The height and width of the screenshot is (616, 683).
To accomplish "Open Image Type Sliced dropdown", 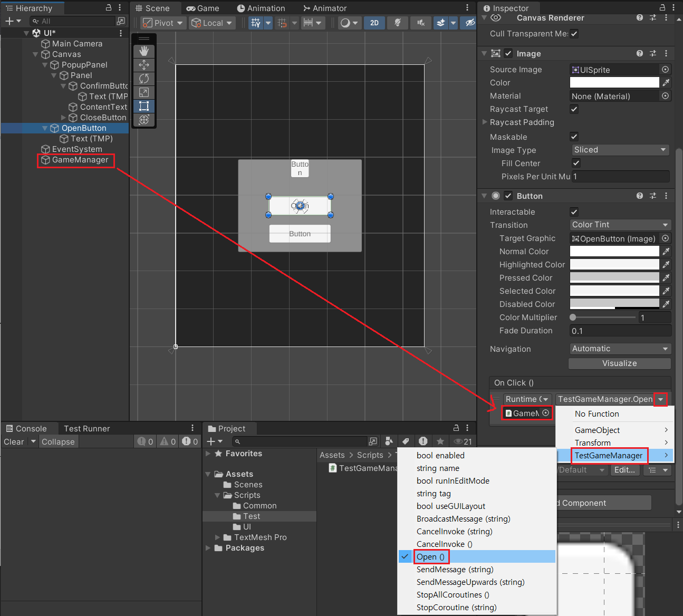I will click(x=620, y=150).
